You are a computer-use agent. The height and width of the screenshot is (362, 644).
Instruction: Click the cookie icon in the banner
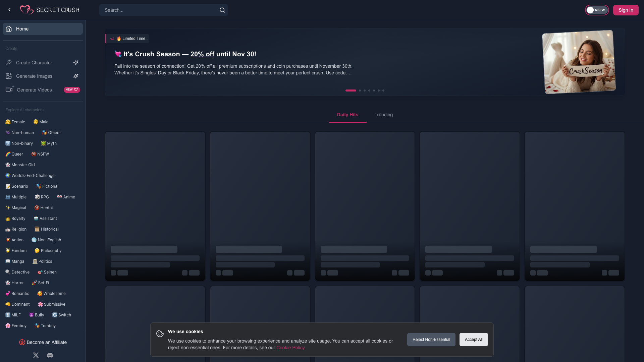coord(160,334)
